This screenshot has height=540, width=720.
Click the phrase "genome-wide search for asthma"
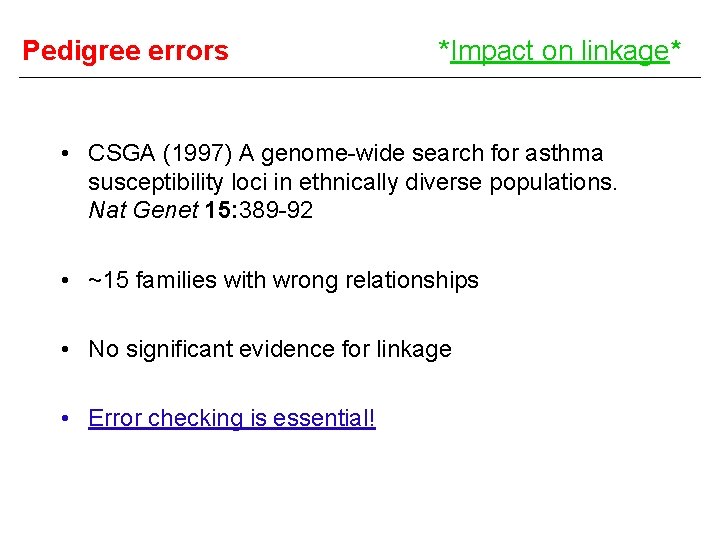[432, 153]
